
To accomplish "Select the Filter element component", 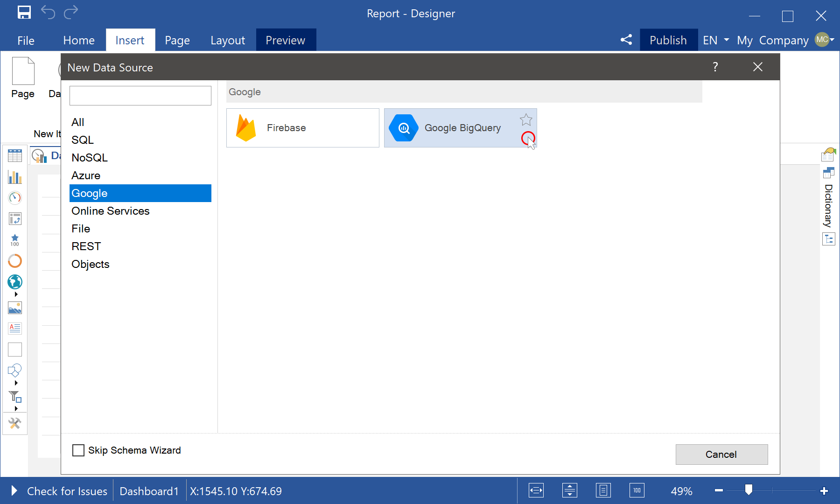I will point(15,397).
